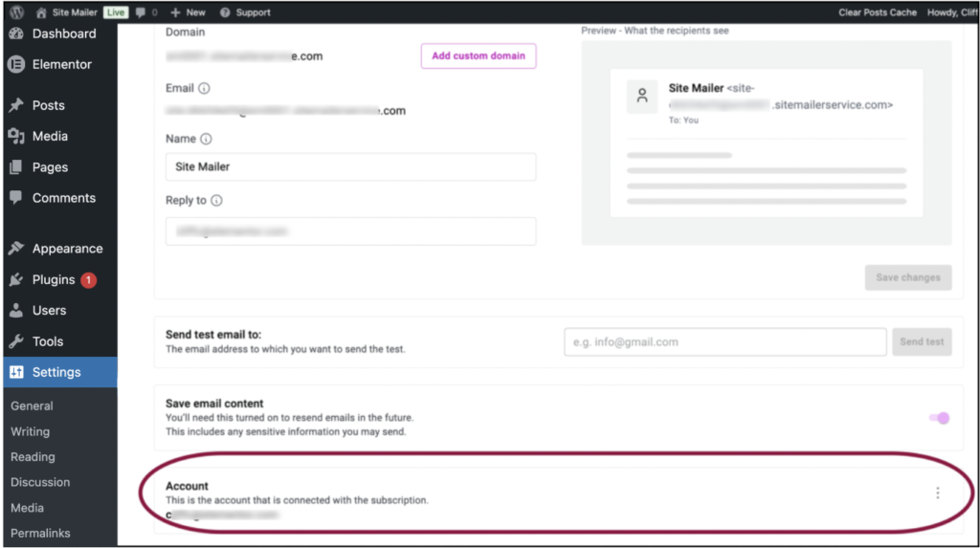Viewport: 980px width, 548px height.
Task: Click the WordPress logo icon
Action: pyautogui.click(x=16, y=12)
